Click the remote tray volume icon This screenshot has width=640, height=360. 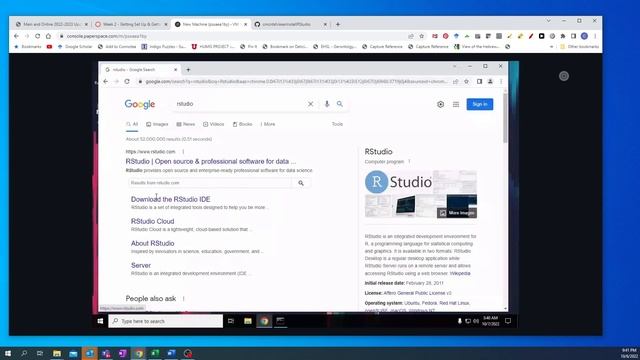pyautogui.click(x=476, y=321)
